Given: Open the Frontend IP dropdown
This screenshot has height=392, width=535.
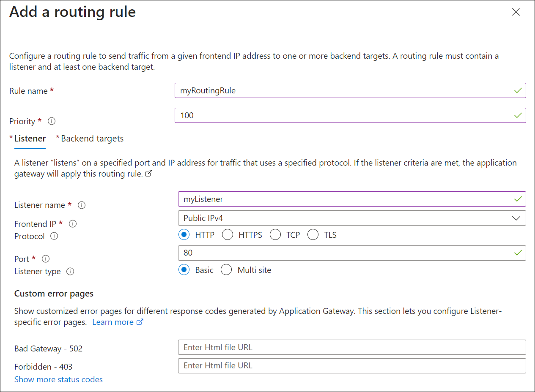Looking at the screenshot, I should [516, 218].
